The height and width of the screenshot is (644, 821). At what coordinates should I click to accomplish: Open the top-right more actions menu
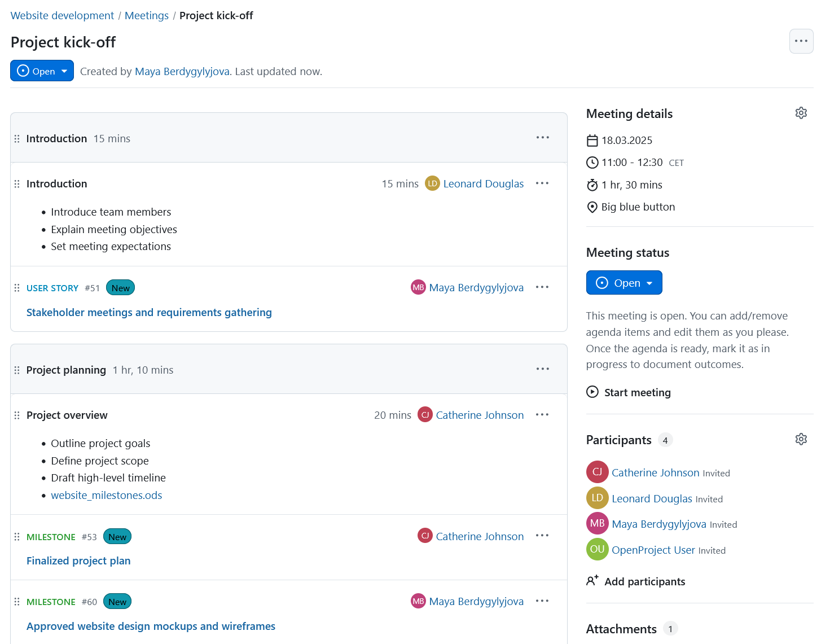[801, 41]
